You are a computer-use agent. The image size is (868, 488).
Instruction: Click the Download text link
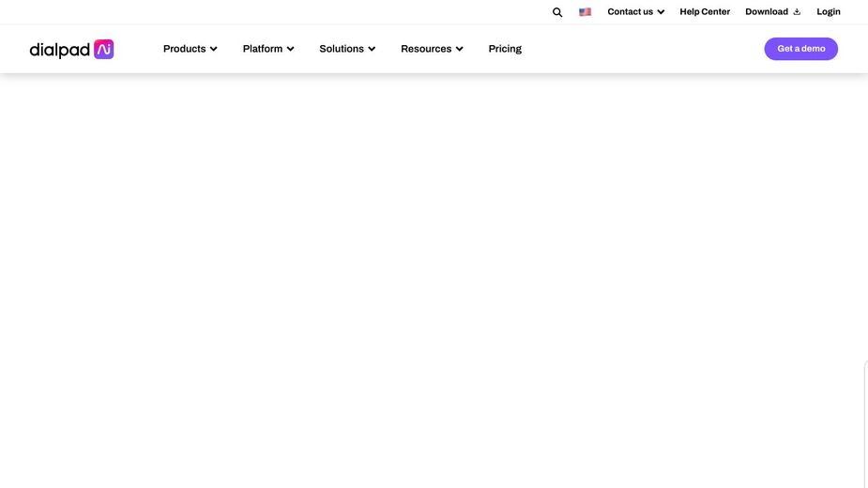click(766, 12)
